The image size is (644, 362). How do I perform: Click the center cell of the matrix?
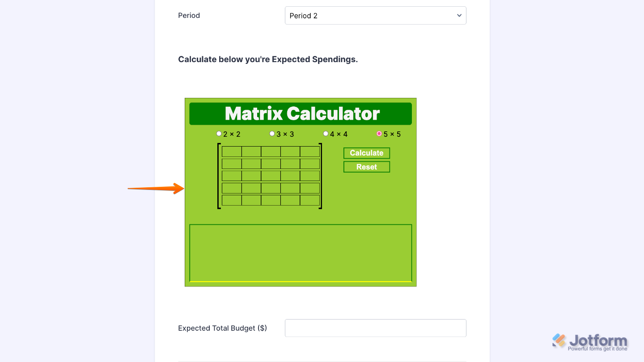pyautogui.click(x=271, y=176)
